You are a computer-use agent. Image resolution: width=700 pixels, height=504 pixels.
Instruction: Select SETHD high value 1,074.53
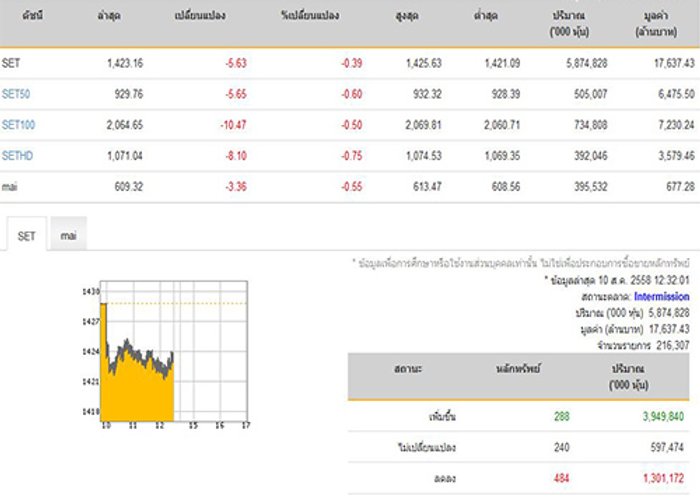[x=424, y=156]
